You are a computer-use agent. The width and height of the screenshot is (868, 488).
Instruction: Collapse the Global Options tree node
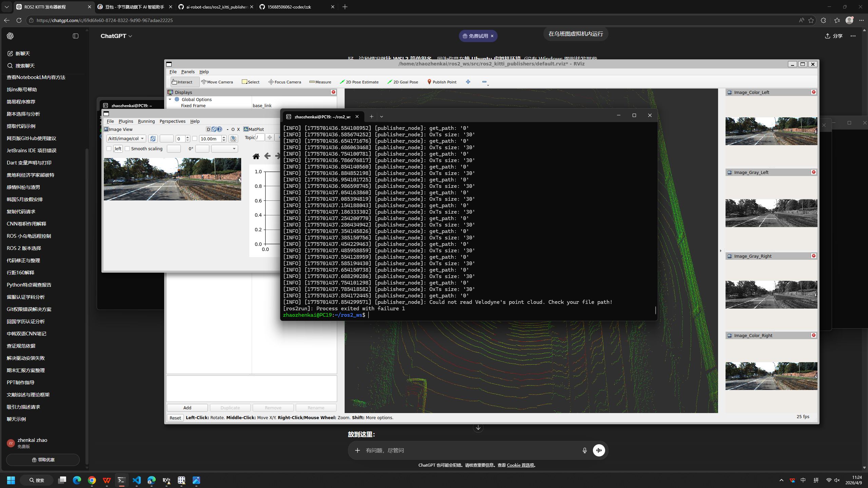pyautogui.click(x=170, y=99)
